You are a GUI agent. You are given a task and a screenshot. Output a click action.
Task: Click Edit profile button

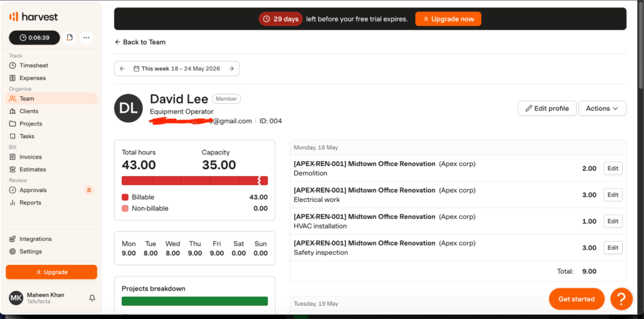[x=547, y=108]
